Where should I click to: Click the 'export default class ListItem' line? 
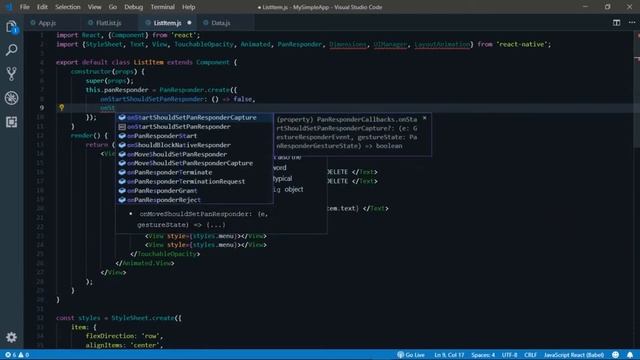(147, 62)
